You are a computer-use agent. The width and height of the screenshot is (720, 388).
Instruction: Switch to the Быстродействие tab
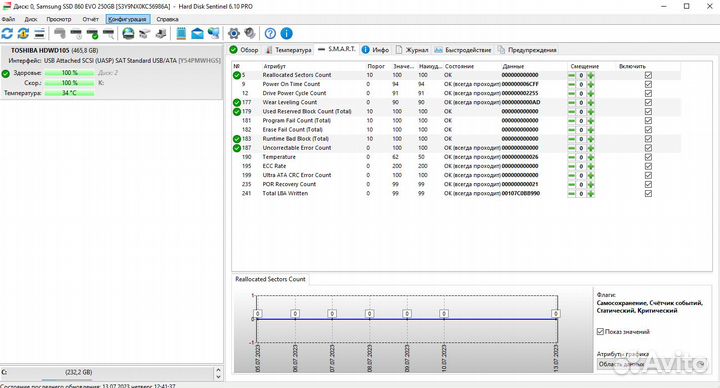coord(463,50)
